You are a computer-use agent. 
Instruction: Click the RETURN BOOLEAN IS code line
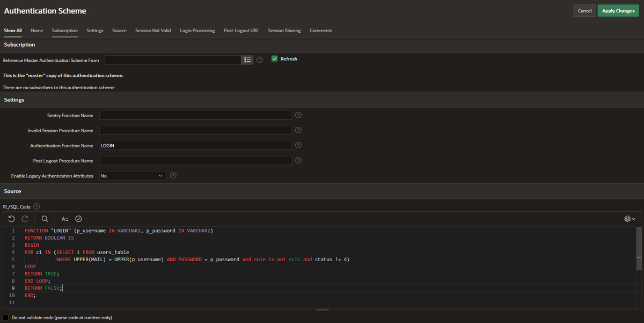tap(49, 238)
